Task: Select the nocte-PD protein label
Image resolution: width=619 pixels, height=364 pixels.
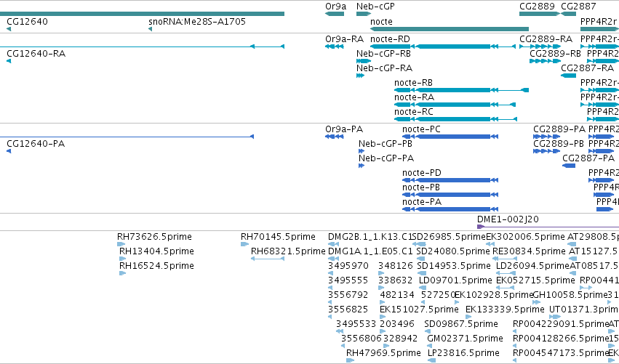Action: [422, 173]
